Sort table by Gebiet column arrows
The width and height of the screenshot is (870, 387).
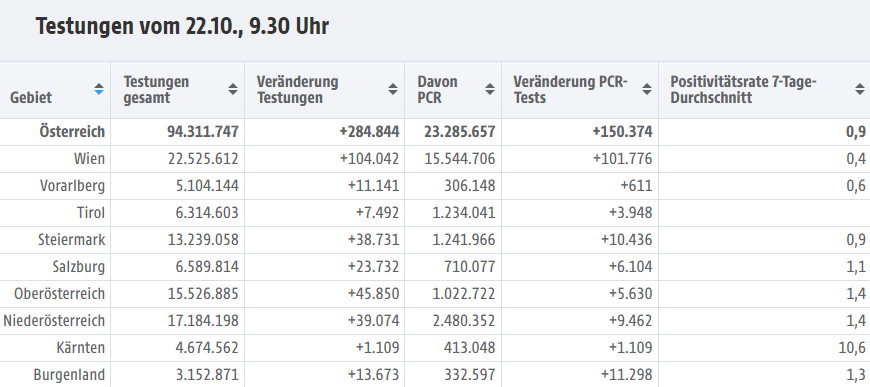pyautogui.click(x=99, y=89)
